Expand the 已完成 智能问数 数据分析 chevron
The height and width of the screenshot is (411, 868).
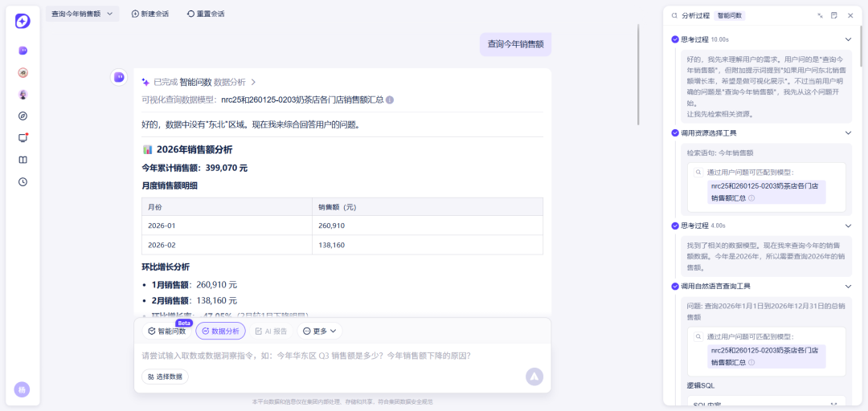(253, 82)
